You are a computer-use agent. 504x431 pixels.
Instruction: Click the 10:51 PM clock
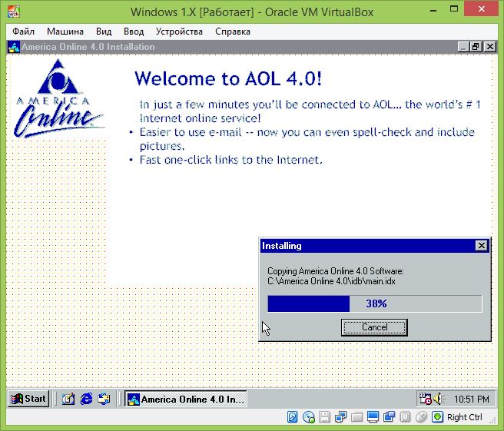point(471,400)
